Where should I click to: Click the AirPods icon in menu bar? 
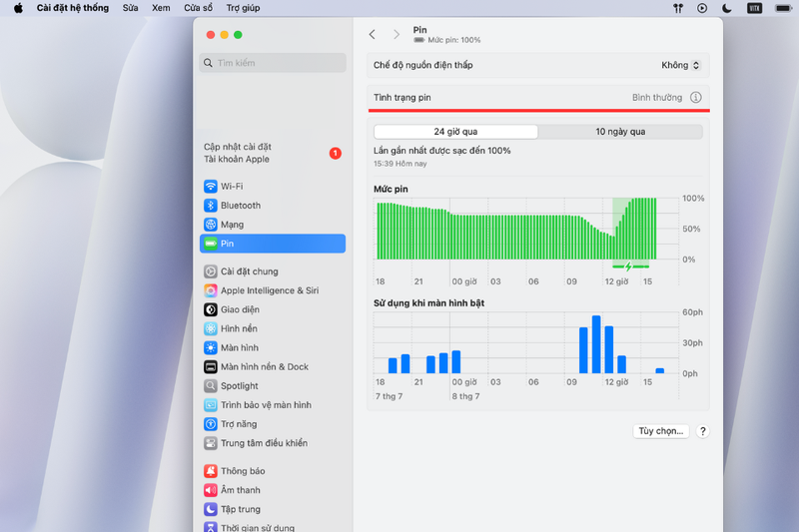tap(678, 8)
